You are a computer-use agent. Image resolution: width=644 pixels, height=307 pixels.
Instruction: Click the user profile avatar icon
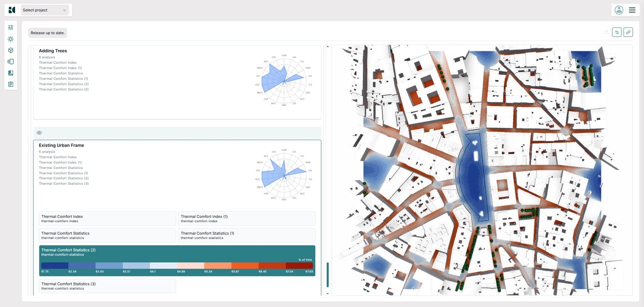pos(619,10)
